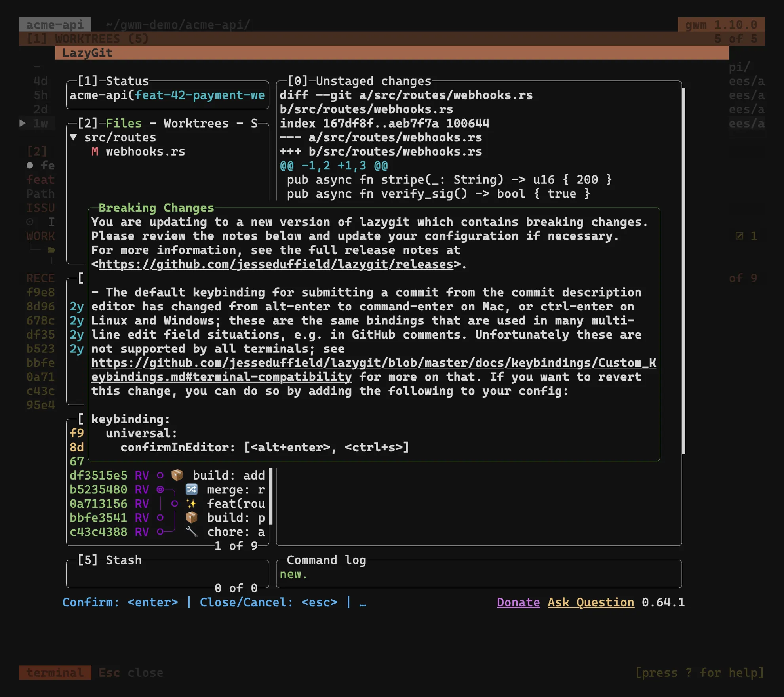Viewport: 784px width, 697px height.
Task: Click the Donate link
Action: click(518, 602)
